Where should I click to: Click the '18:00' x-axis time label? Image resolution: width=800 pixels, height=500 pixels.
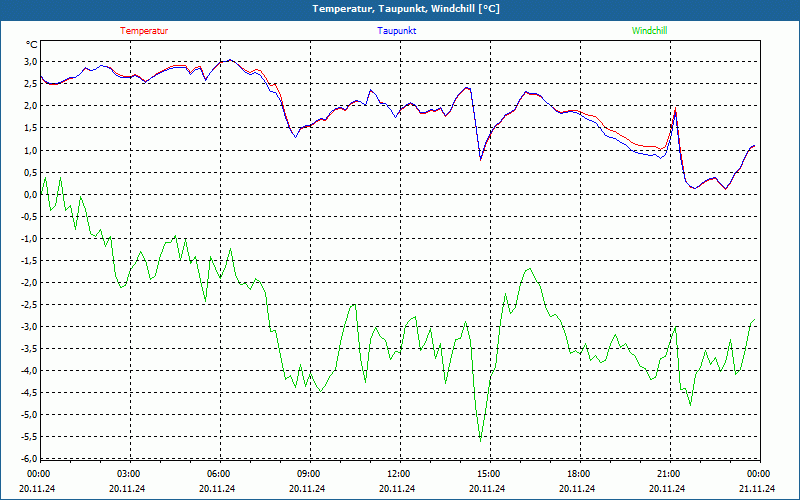[578, 474]
